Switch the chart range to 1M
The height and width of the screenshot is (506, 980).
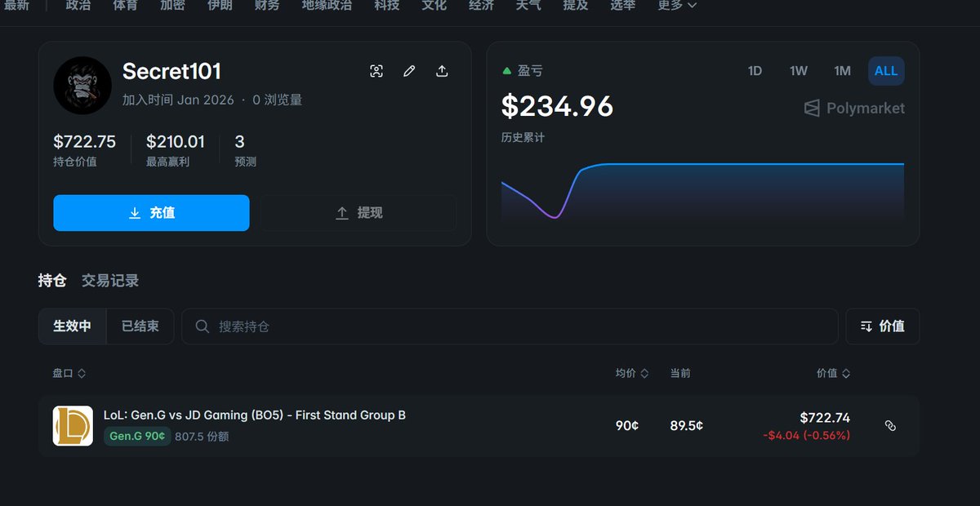pyautogui.click(x=842, y=71)
